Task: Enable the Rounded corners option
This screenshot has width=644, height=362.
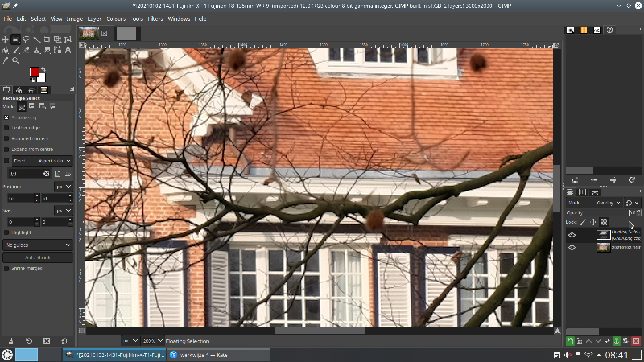Action: (x=6, y=138)
